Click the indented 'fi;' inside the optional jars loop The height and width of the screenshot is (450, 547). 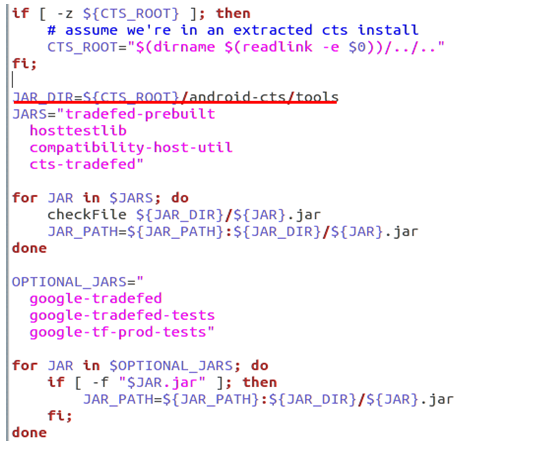(60, 416)
